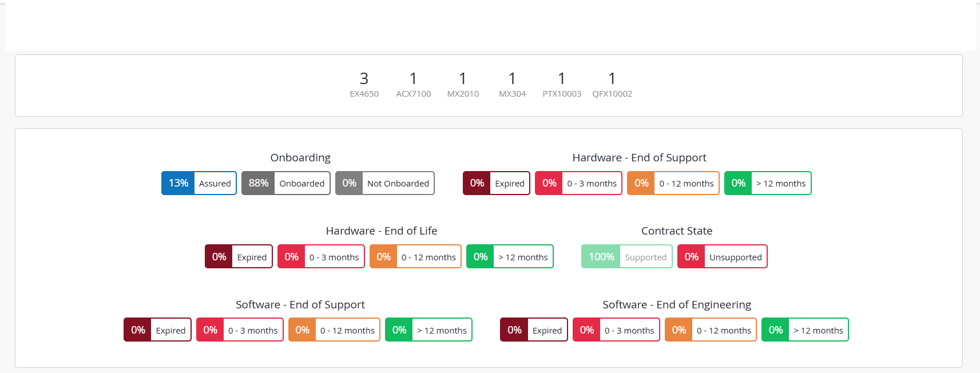Click the EX4650 device count
The height and width of the screenshot is (373, 980).
[x=364, y=84]
